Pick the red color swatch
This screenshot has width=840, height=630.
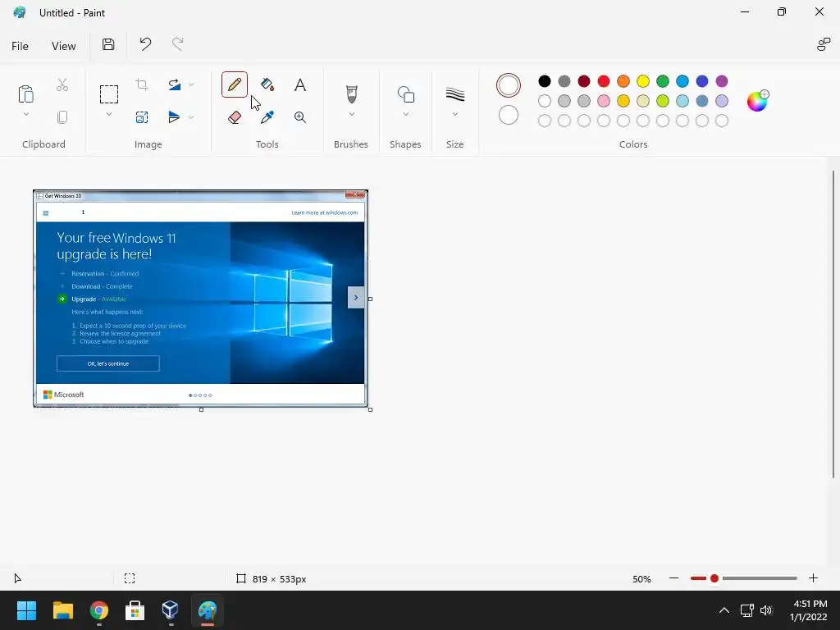(x=604, y=81)
